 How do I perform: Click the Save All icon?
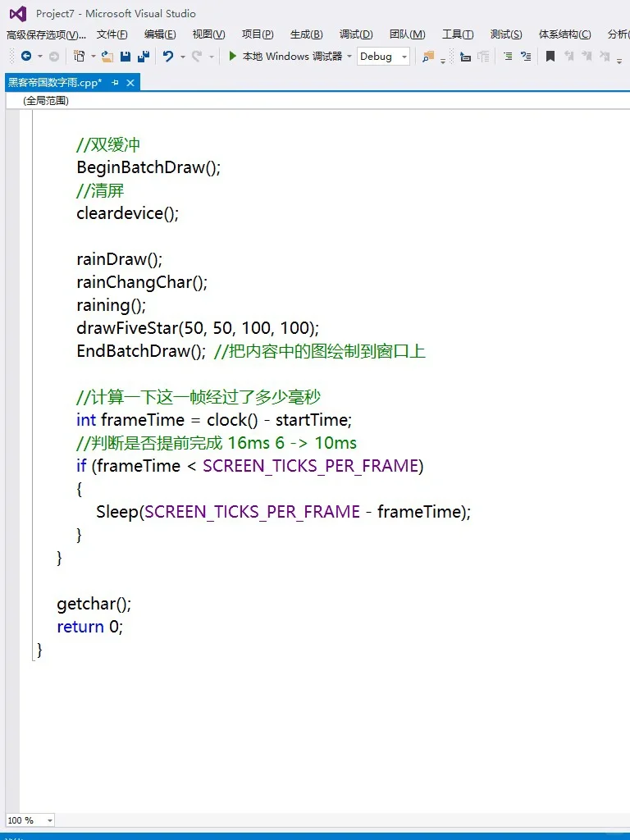click(144, 57)
